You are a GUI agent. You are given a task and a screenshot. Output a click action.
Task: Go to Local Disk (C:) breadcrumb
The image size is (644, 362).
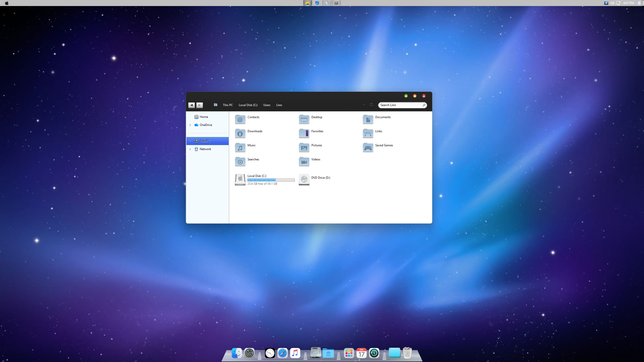248,105
